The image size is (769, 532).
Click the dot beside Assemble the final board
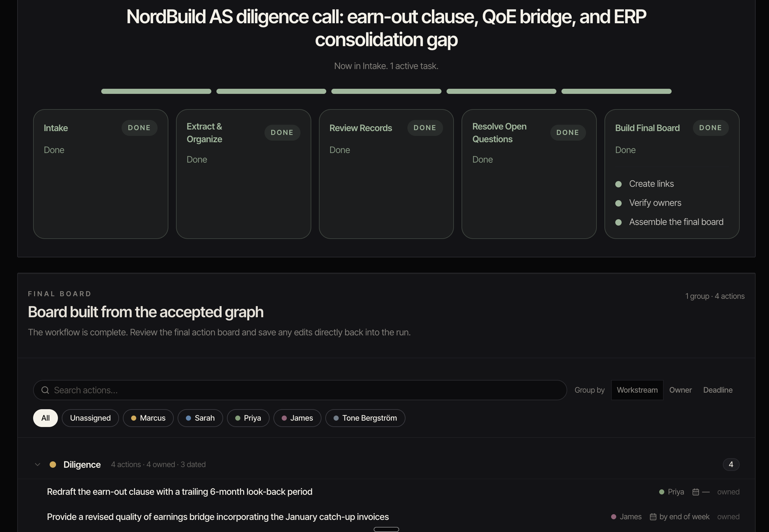coord(618,222)
